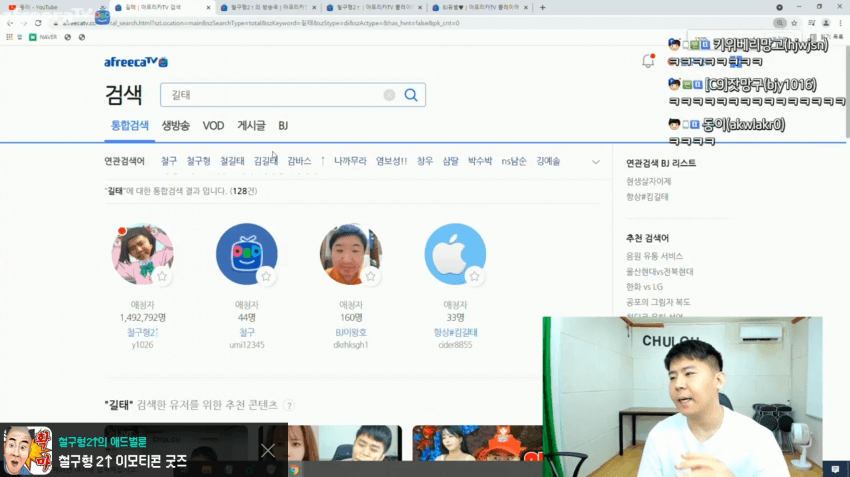Switch to 게시글 tab
This screenshot has width=850, height=477.
click(252, 125)
